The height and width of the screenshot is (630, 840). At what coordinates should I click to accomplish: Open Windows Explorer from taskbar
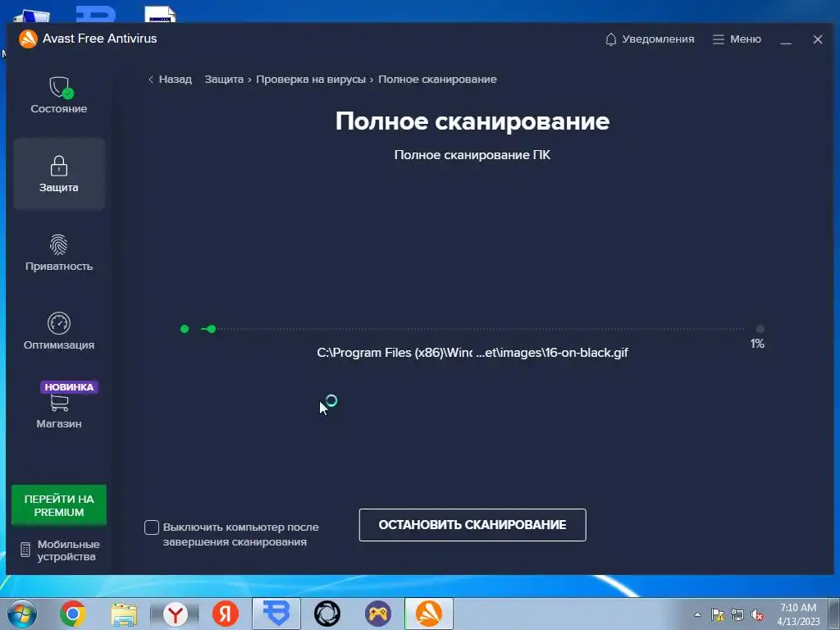pos(124,614)
